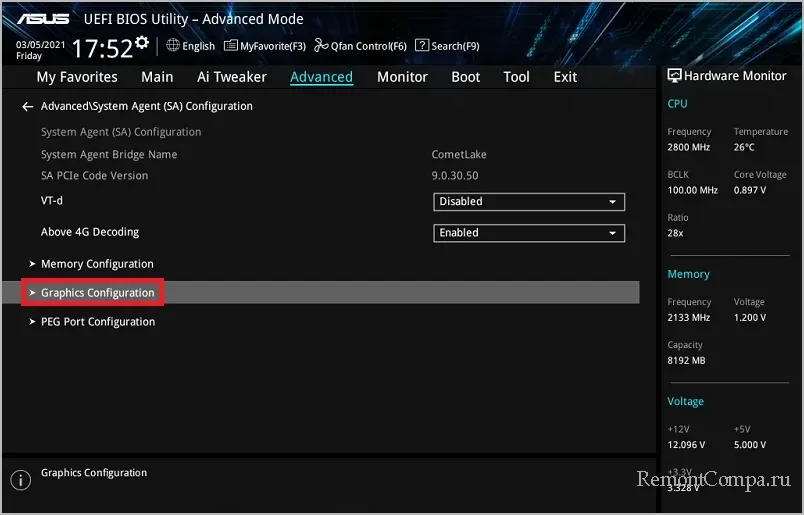804x515 pixels.
Task: Open the VT-d dropdown set to Disabled
Action: (x=529, y=202)
